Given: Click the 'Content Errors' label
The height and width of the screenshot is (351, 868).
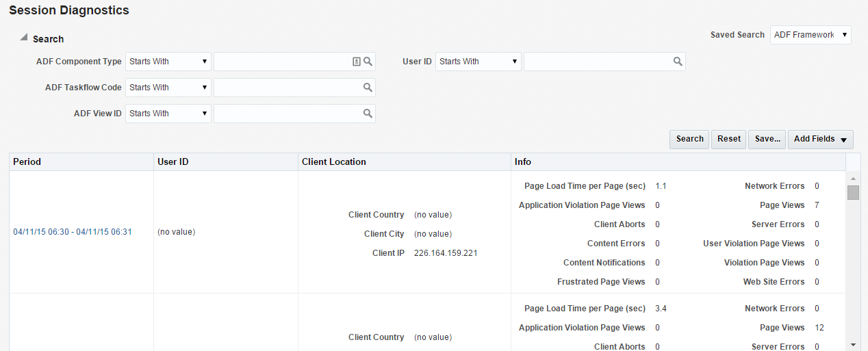Looking at the screenshot, I should pyautogui.click(x=616, y=244).
